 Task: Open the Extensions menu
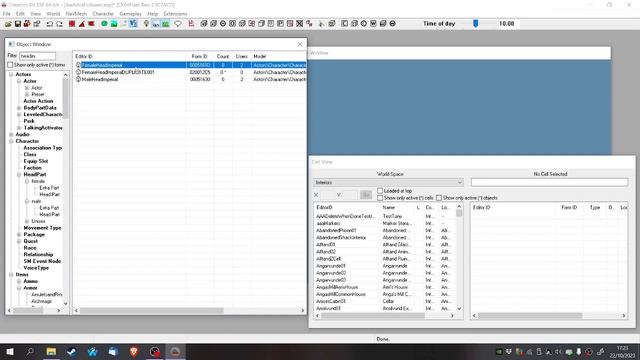pos(175,14)
